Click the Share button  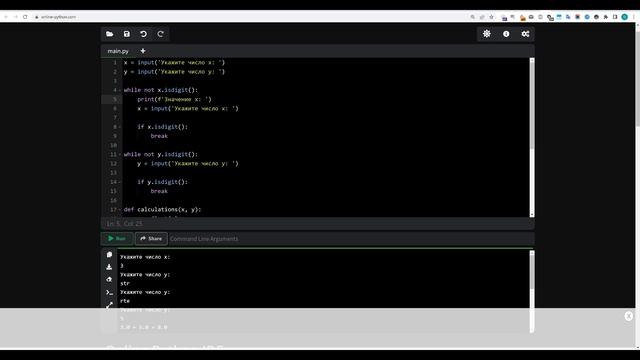tap(151, 238)
